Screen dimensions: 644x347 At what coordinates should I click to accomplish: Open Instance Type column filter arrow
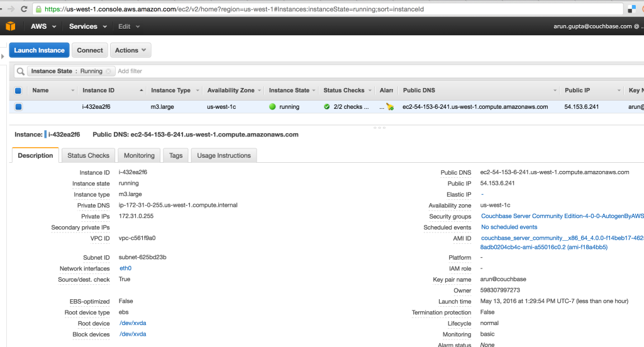(x=197, y=91)
